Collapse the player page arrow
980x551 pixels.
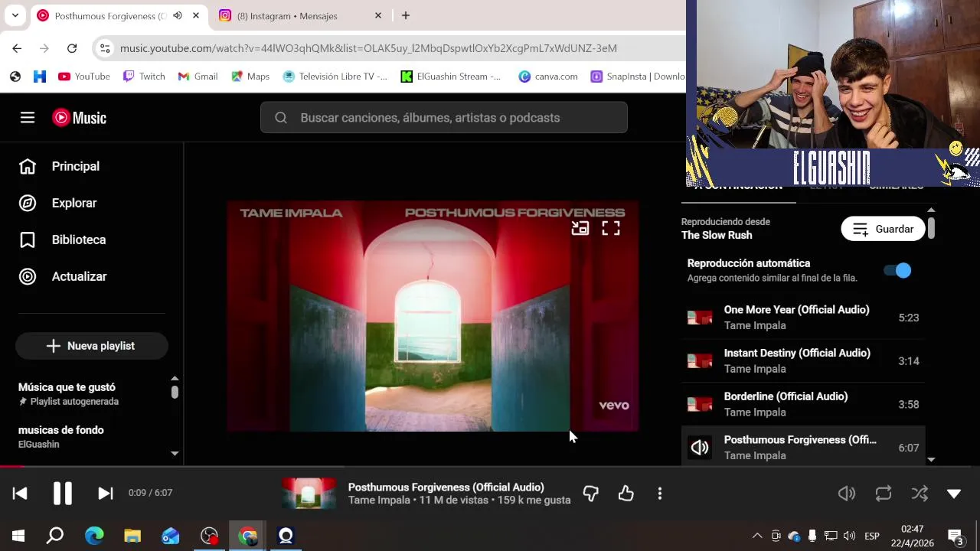[x=954, y=494]
